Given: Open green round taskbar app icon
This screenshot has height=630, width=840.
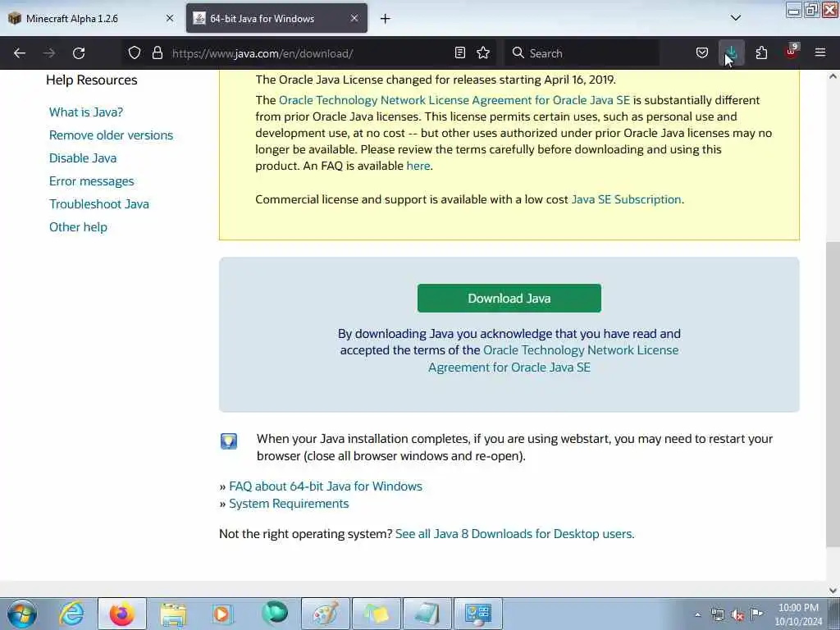Looking at the screenshot, I should [275, 613].
